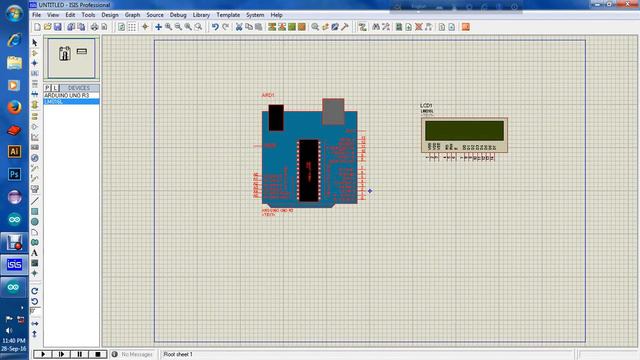Step the simulation forward

pos(61,354)
